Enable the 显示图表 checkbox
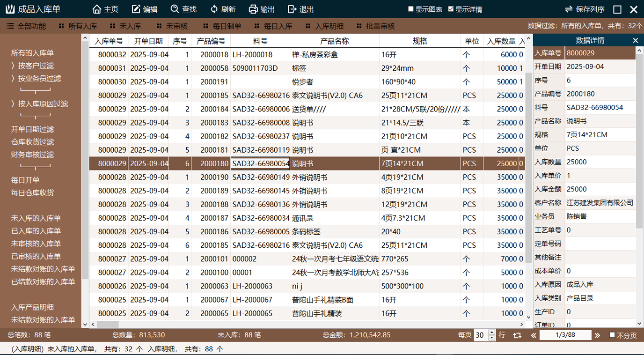This screenshot has width=644, height=355. 411,9
